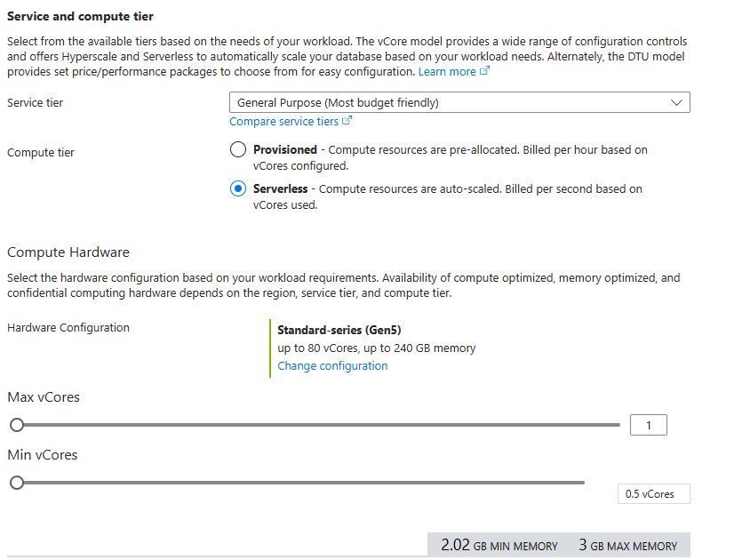The width and height of the screenshot is (750, 560).
Task: Expand the Service tier dropdown
Action: pos(459,103)
